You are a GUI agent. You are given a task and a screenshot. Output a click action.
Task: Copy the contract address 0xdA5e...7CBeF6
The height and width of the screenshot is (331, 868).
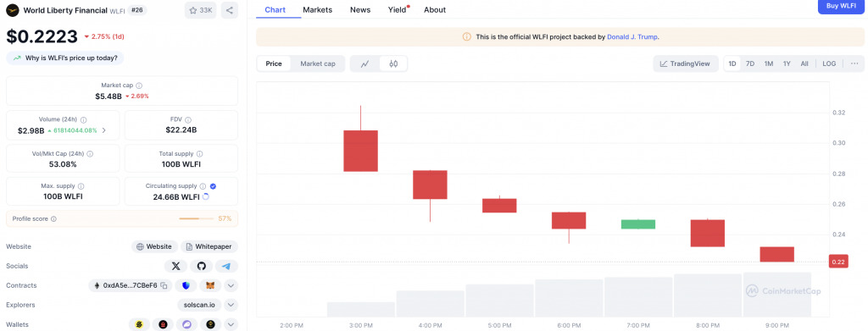pos(164,285)
